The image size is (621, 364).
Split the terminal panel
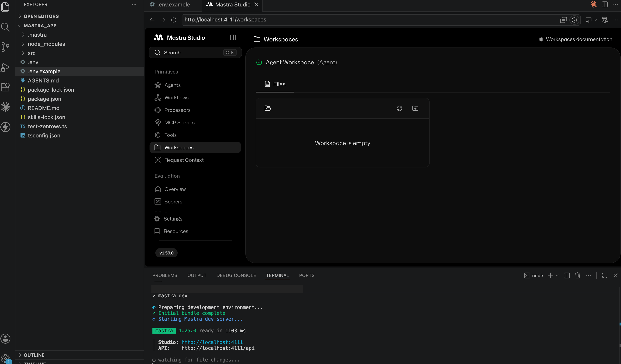click(567, 275)
